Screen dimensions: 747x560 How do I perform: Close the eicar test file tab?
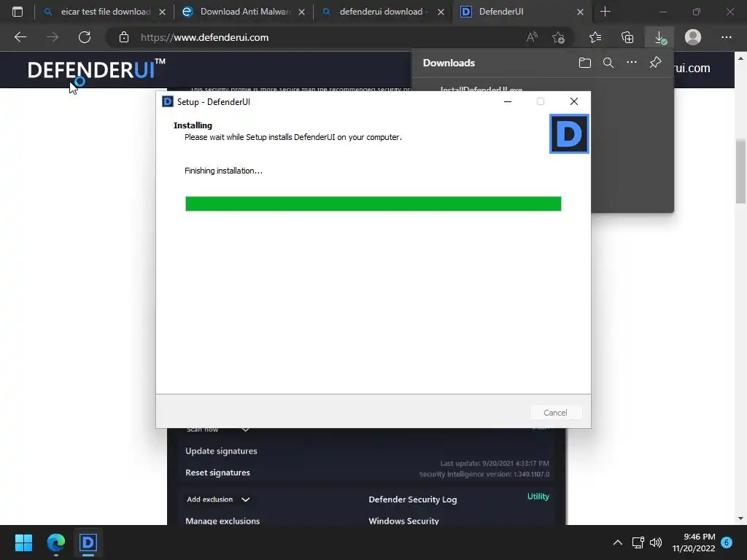(162, 12)
